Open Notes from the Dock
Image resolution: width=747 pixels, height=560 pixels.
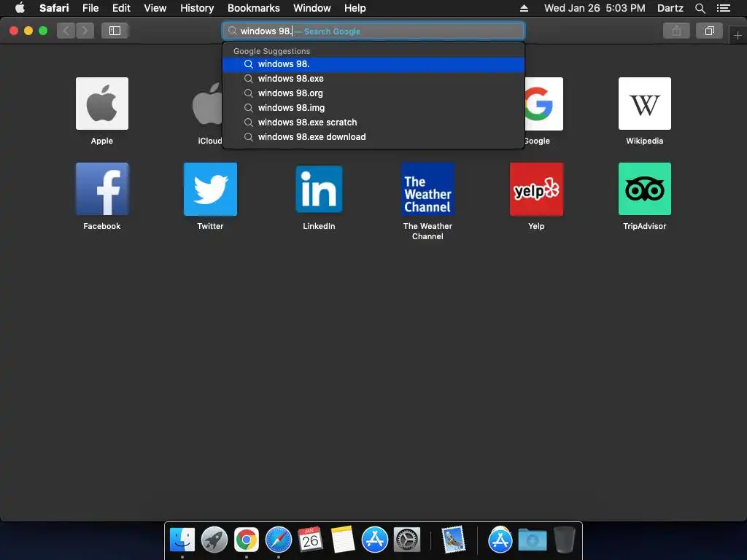point(343,540)
